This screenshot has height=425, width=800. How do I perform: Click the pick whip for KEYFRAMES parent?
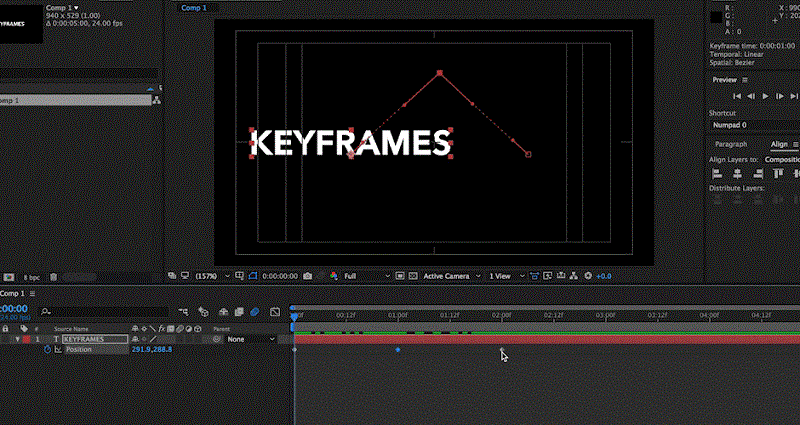coord(217,339)
